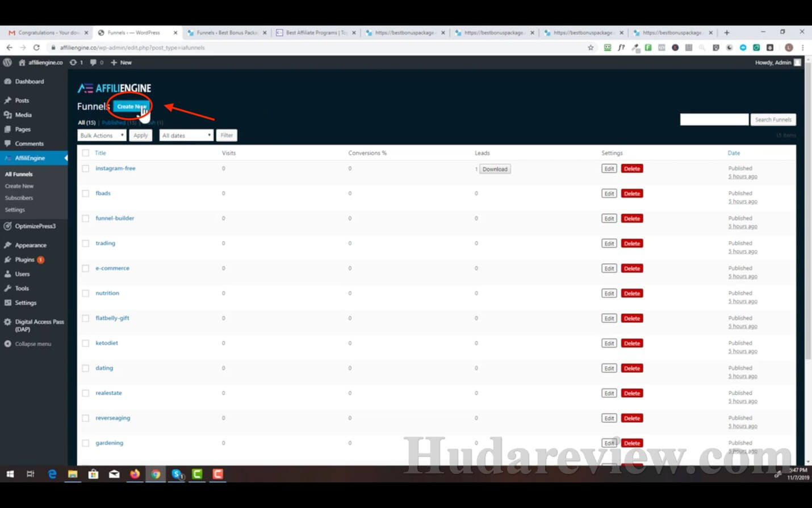Click the Filter button

[227, 135]
